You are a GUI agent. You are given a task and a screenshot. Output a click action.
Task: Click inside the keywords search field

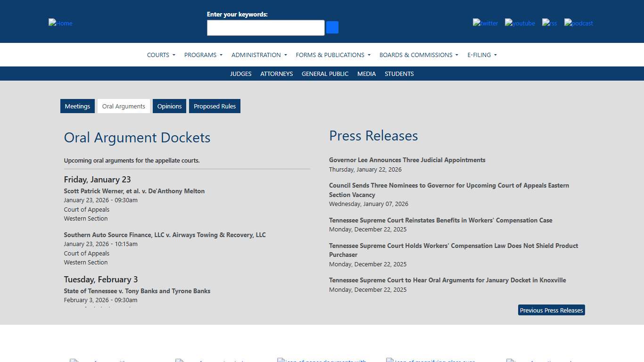(x=265, y=27)
